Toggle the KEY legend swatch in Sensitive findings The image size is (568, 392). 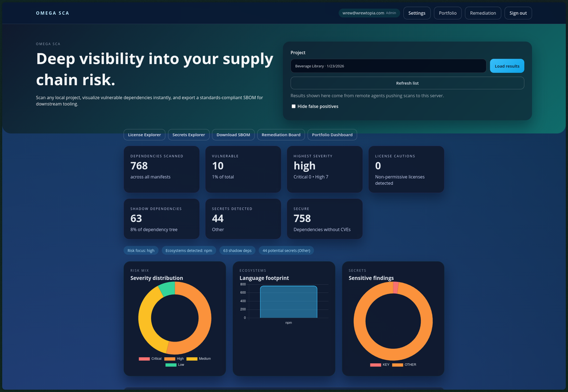pos(375,365)
